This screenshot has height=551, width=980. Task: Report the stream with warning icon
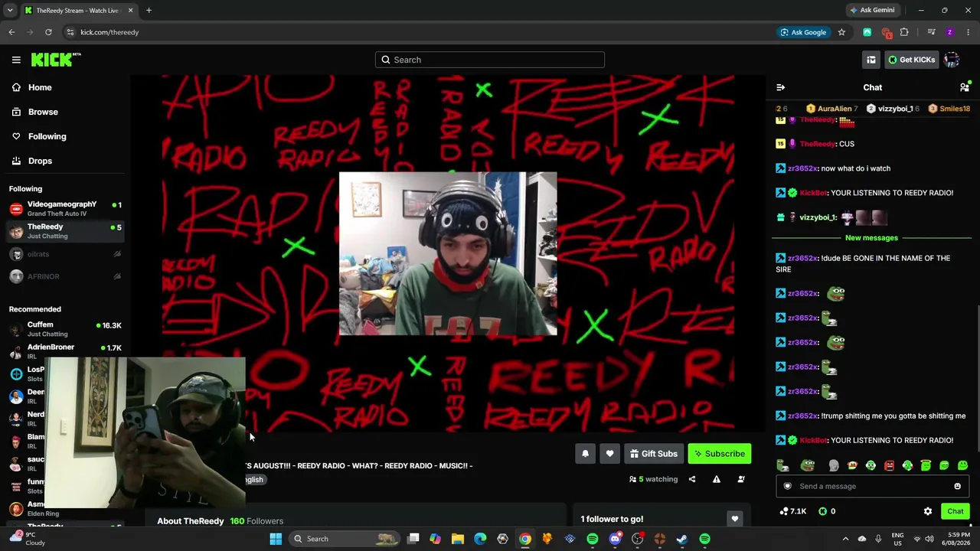[x=717, y=479]
